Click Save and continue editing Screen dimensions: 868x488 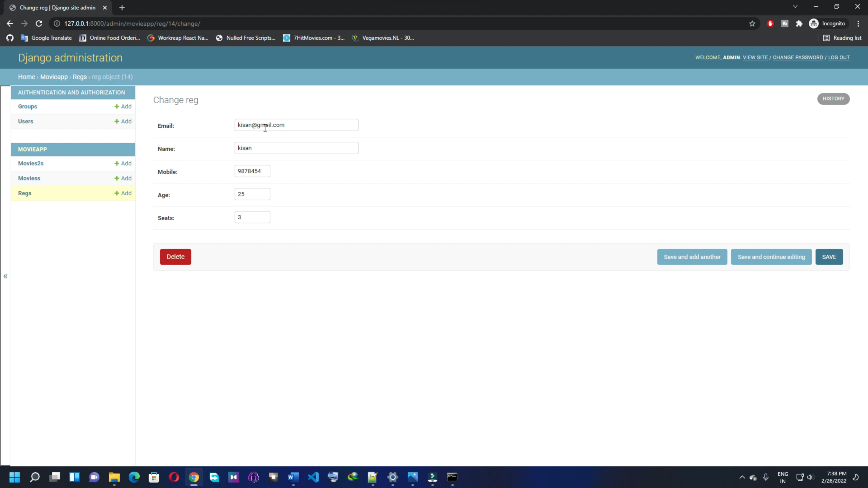point(771,257)
